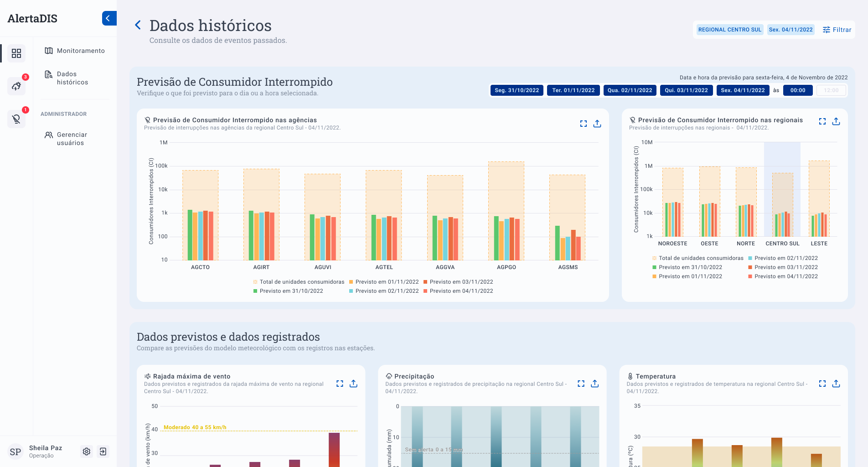Viewport: 868px width, 467px height.
Task: Select the 12:00 forecast hour
Action: (x=831, y=90)
